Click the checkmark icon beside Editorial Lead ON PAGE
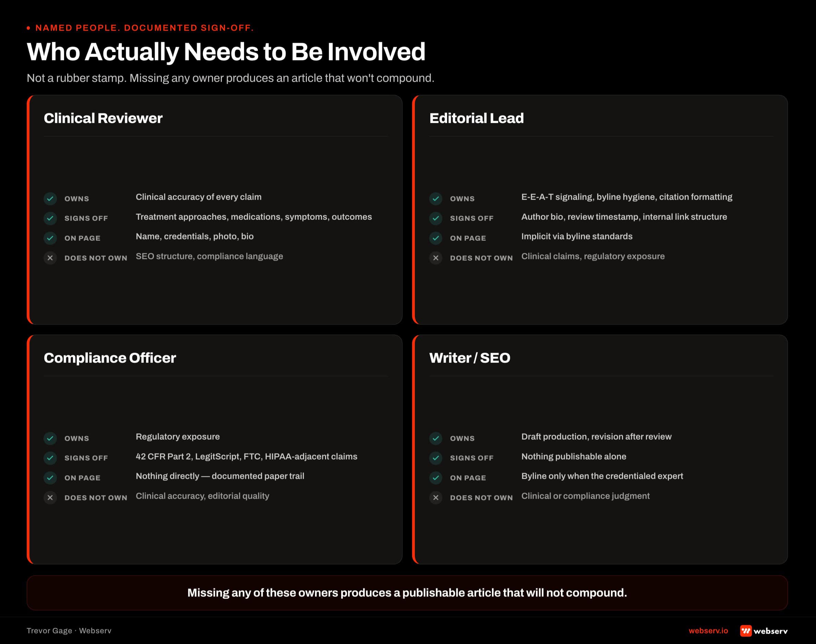This screenshot has height=644, width=816. (x=436, y=238)
